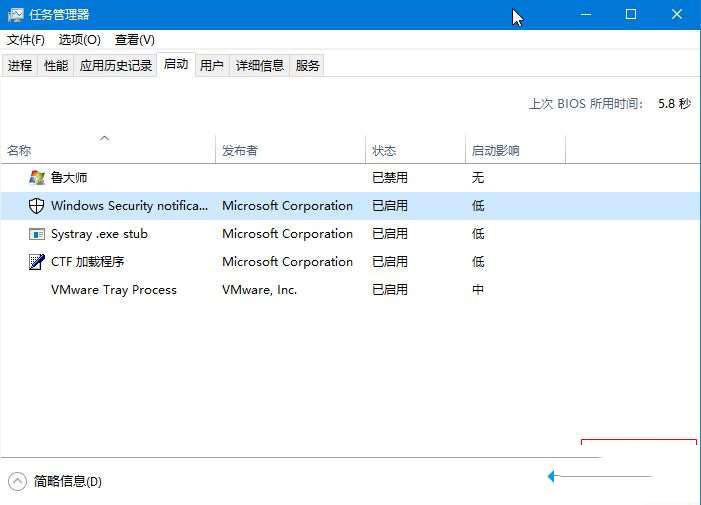Select the 启动 tab

pos(176,65)
